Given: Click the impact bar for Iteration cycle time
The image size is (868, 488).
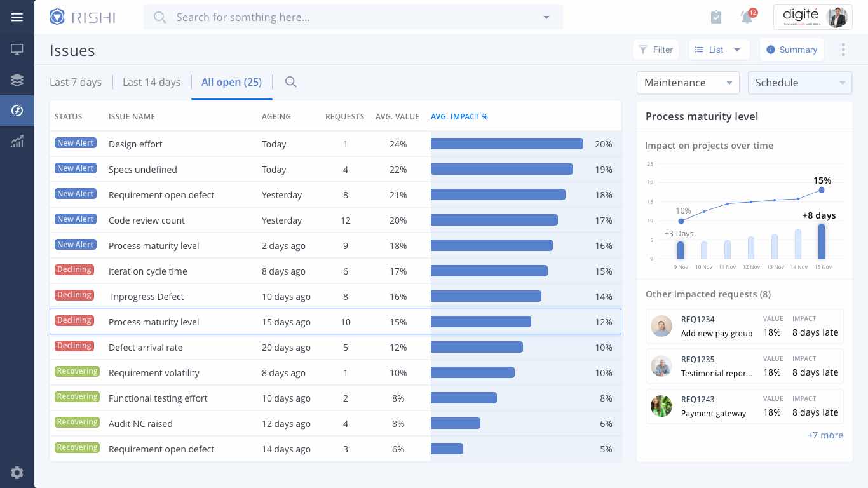Looking at the screenshot, I should [x=489, y=271].
